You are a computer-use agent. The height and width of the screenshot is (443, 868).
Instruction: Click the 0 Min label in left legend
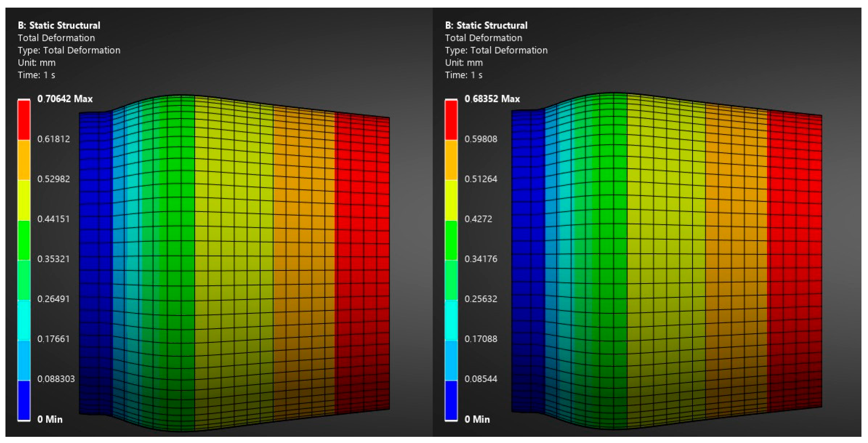pos(50,419)
